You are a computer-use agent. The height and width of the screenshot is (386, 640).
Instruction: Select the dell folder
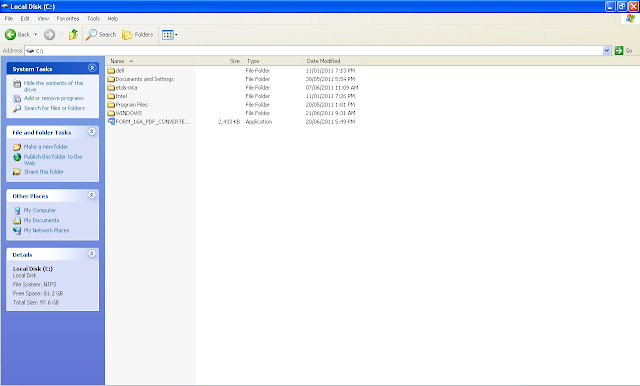[120, 71]
